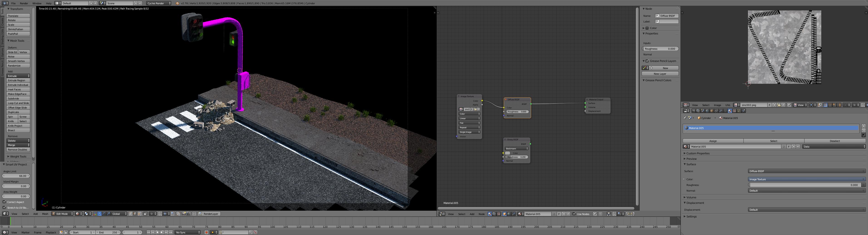868x235 pixels.
Task: Play animation forward in timeline
Action: pyautogui.click(x=162, y=232)
